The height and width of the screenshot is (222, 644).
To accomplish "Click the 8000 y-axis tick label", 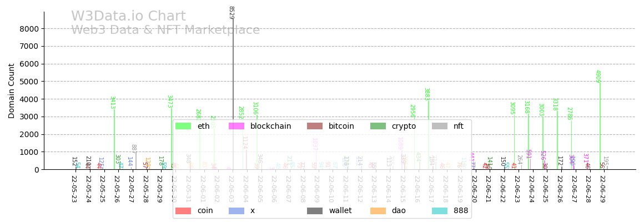I will 28,29.
